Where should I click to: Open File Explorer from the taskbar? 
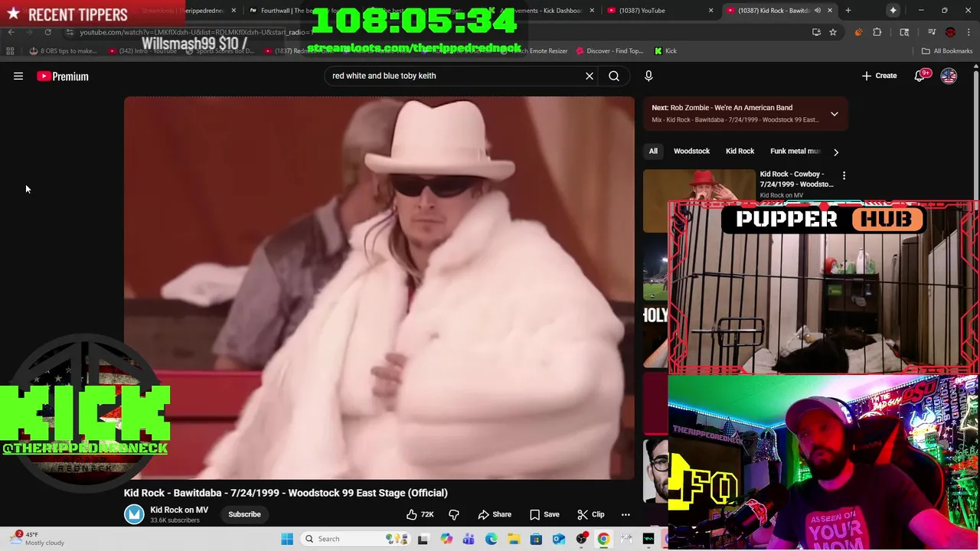(514, 539)
